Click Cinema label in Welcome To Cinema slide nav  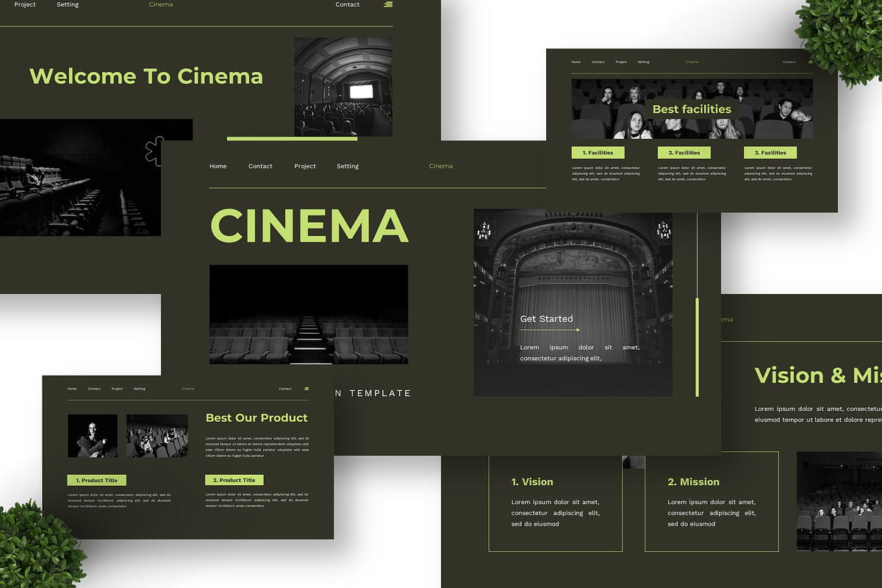(161, 4)
